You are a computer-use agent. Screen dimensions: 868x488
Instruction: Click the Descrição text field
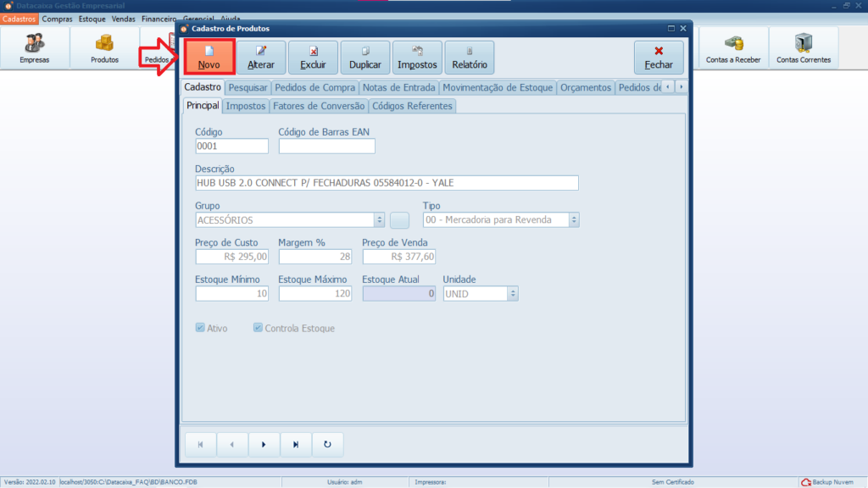[387, 183]
